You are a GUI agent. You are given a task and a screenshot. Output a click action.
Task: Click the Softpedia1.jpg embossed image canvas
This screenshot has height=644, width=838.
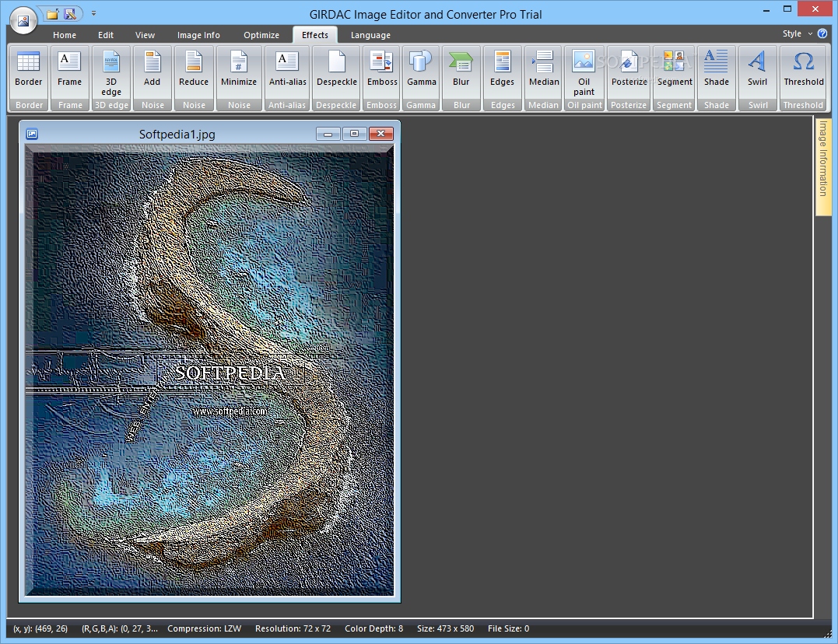pyautogui.click(x=209, y=370)
